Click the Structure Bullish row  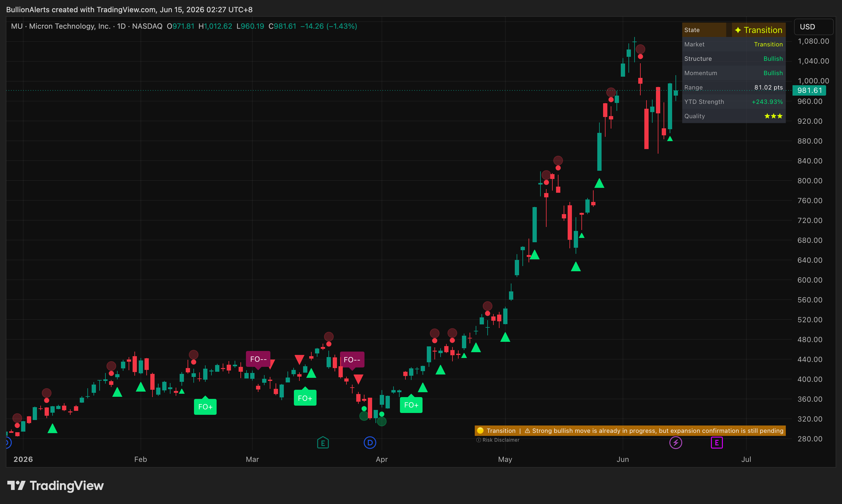click(734, 58)
